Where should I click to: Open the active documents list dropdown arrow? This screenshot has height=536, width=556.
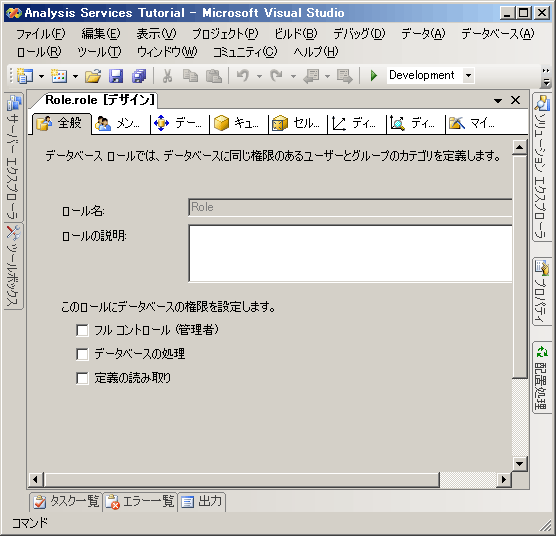(498, 101)
